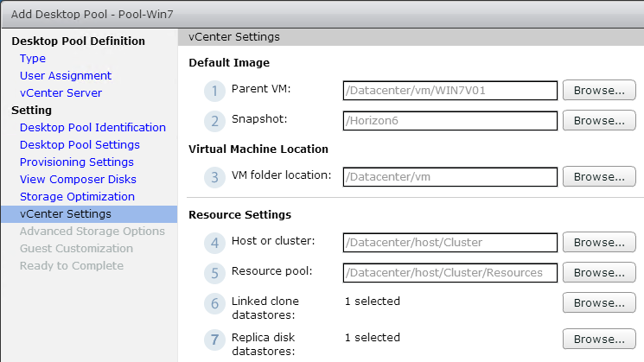Viewport: 644px width, 362px height.
Task: Click the step 7 circle for Replica disk datastores
Action: tap(214, 340)
